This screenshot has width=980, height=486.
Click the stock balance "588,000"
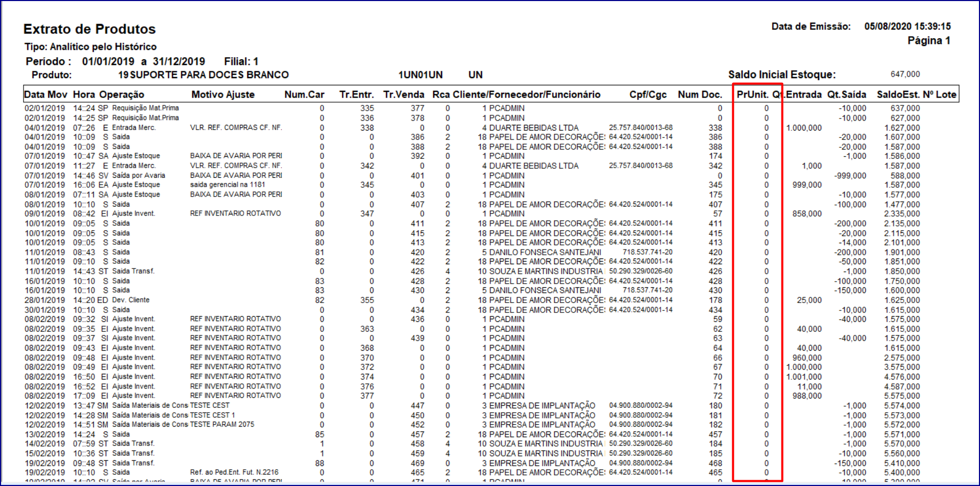[905, 176]
